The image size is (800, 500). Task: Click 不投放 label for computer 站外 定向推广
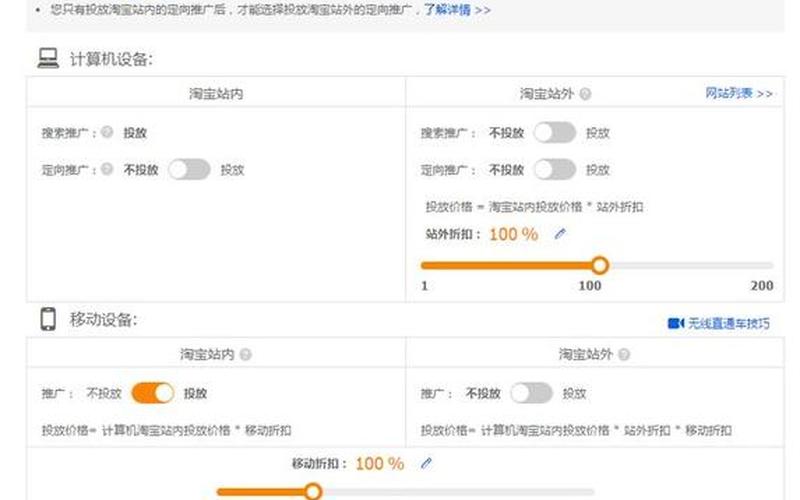pos(507,169)
